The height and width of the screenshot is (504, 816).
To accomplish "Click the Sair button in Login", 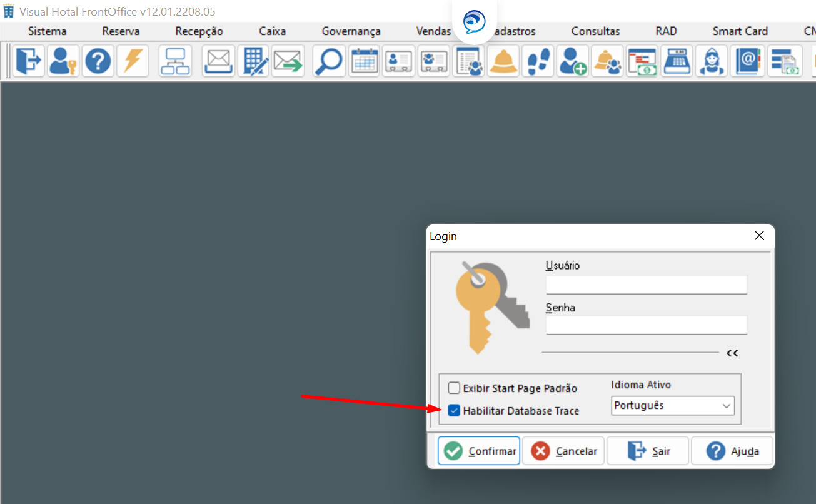I will coord(648,451).
